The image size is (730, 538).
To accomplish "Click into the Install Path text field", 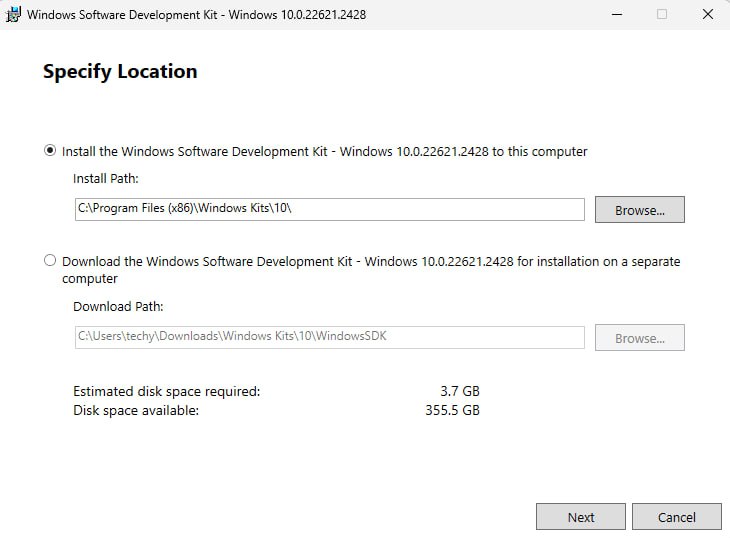I will pyautogui.click(x=328, y=209).
